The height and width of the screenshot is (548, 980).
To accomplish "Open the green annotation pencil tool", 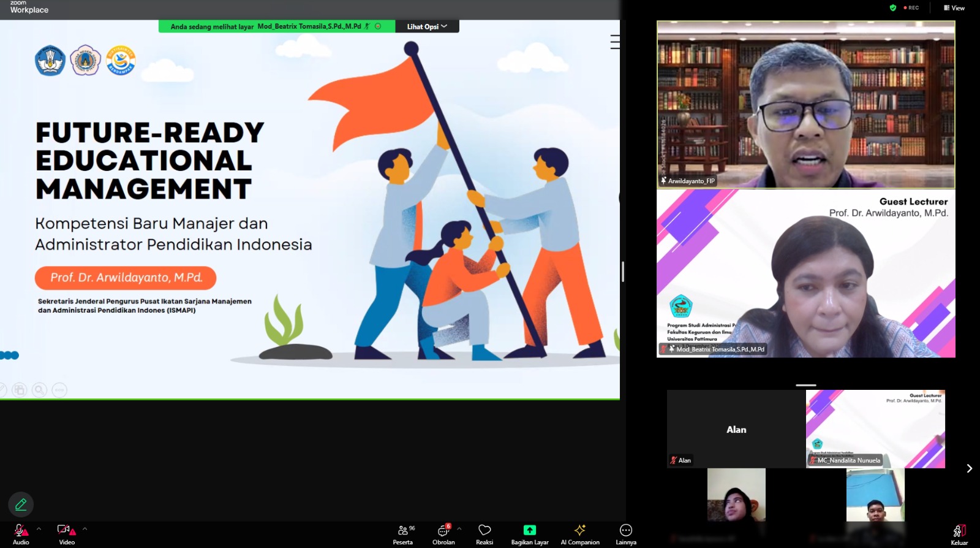I will [x=21, y=504].
